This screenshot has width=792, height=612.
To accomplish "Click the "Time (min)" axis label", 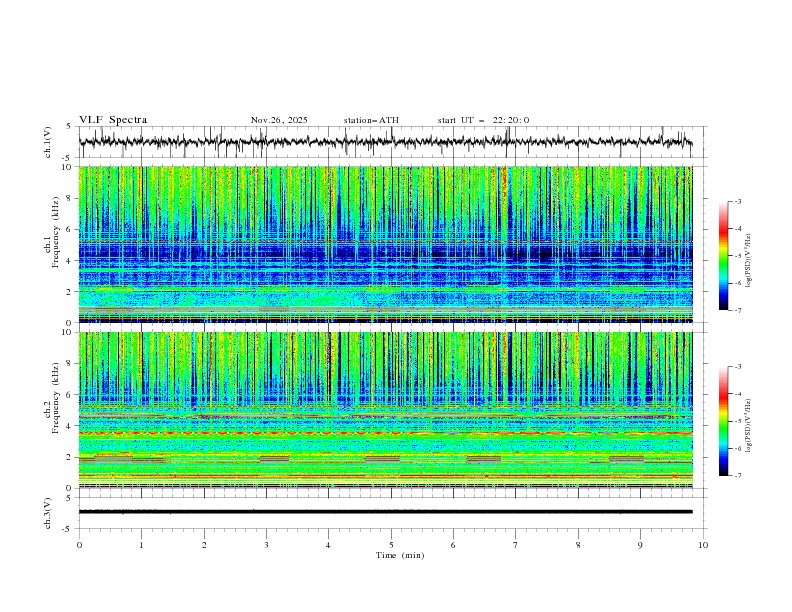I will (x=400, y=555).
